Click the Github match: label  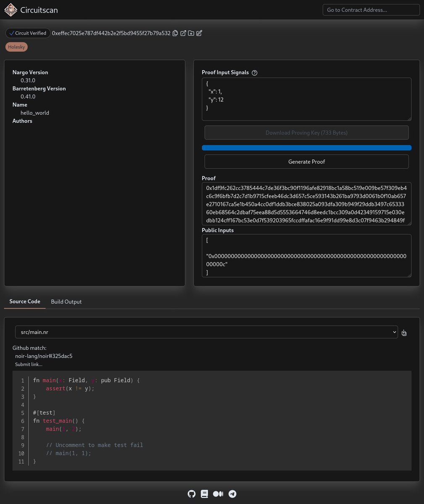(29, 348)
